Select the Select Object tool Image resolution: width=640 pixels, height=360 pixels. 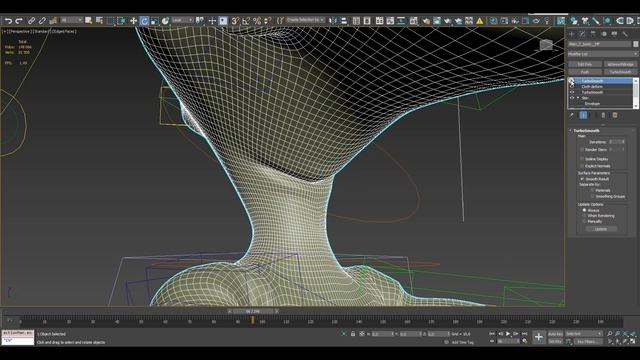click(x=89, y=20)
